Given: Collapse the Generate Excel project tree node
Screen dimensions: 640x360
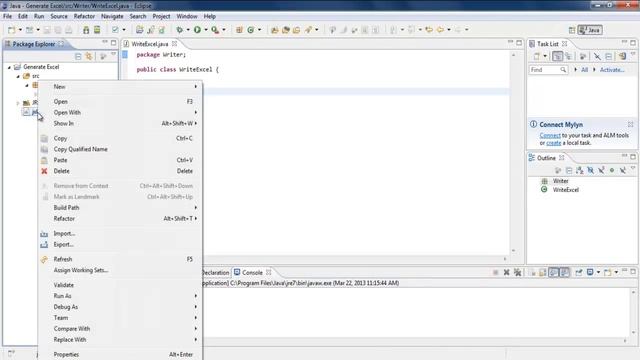Looking at the screenshot, I should pyautogui.click(x=9, y=67).
